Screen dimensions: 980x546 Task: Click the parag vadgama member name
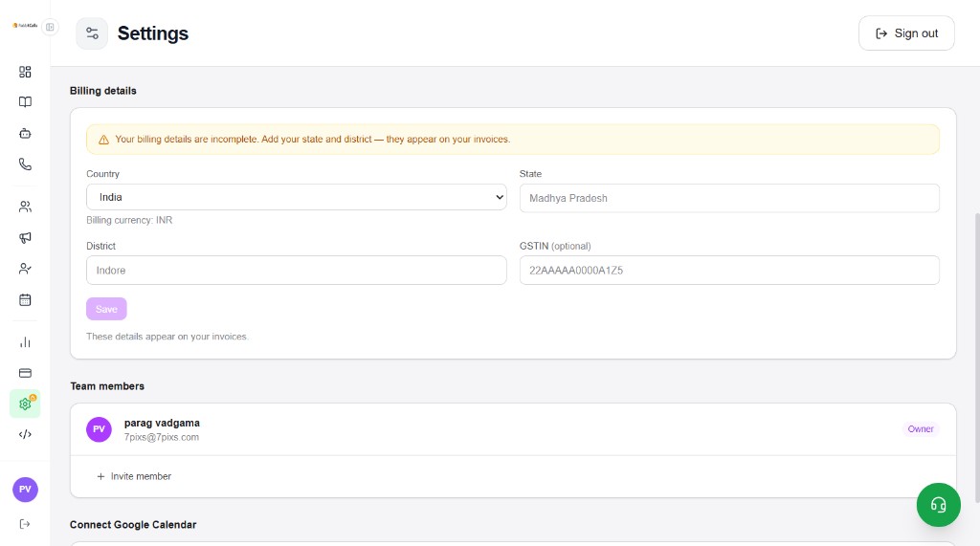click(162, 423)
